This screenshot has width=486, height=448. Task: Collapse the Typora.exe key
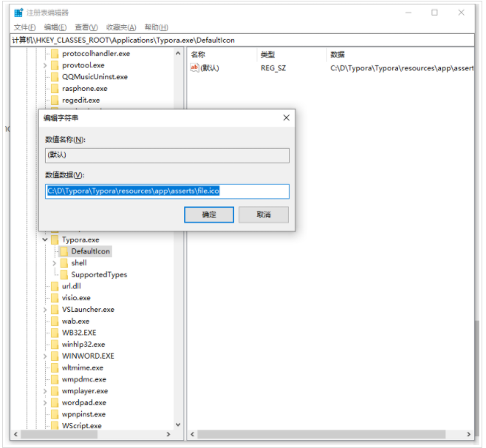45,240
